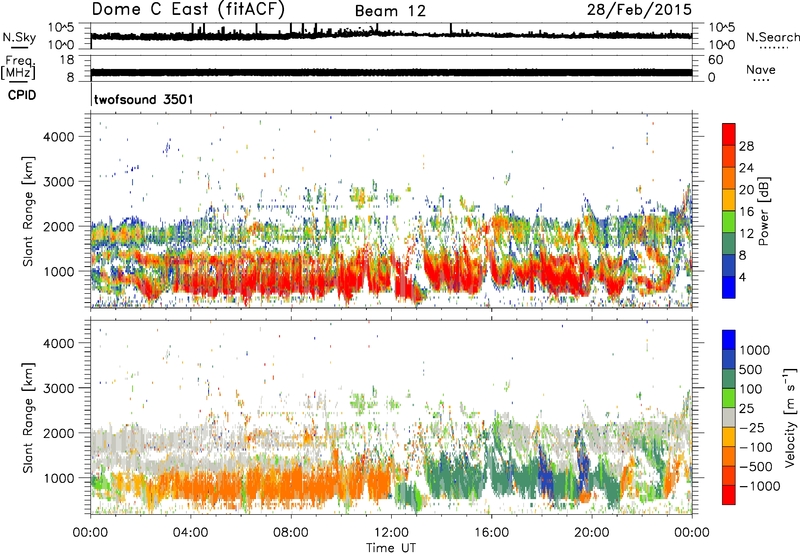Click the 'Time UT' axis label

point(391,547)
